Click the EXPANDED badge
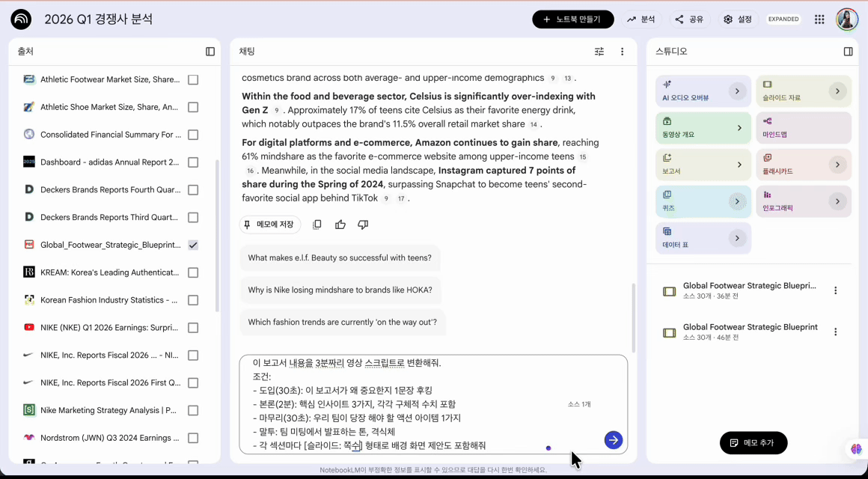Screen dimensions: 868x479 (783, 19)
